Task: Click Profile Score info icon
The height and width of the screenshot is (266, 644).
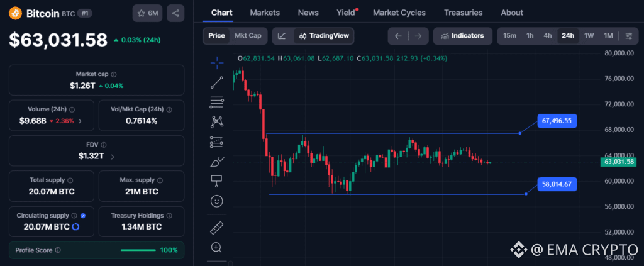Action: coord(58,250)
